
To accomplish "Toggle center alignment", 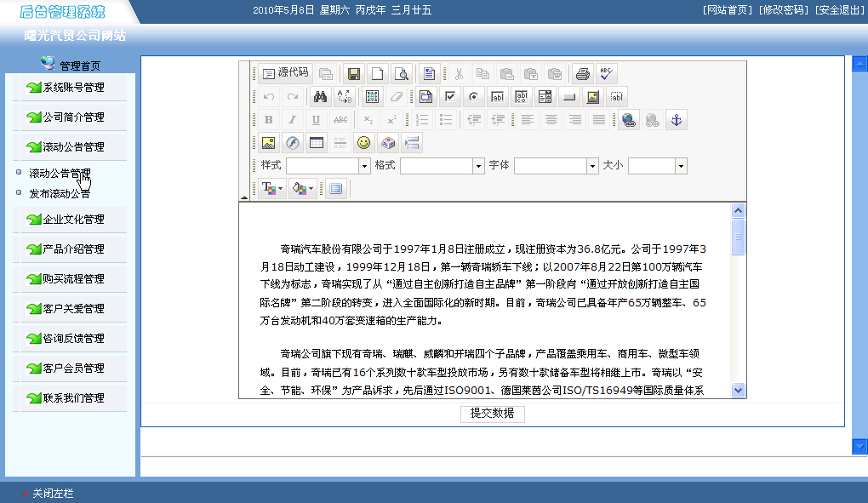I will 551,120.
